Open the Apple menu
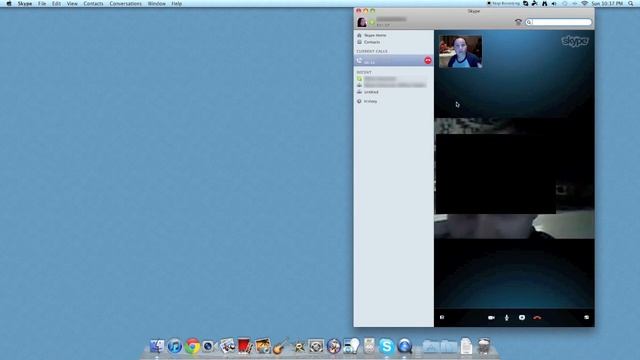The width and height of the screenshot is (640, 360). pyautogui.click(x=9, y=4)
